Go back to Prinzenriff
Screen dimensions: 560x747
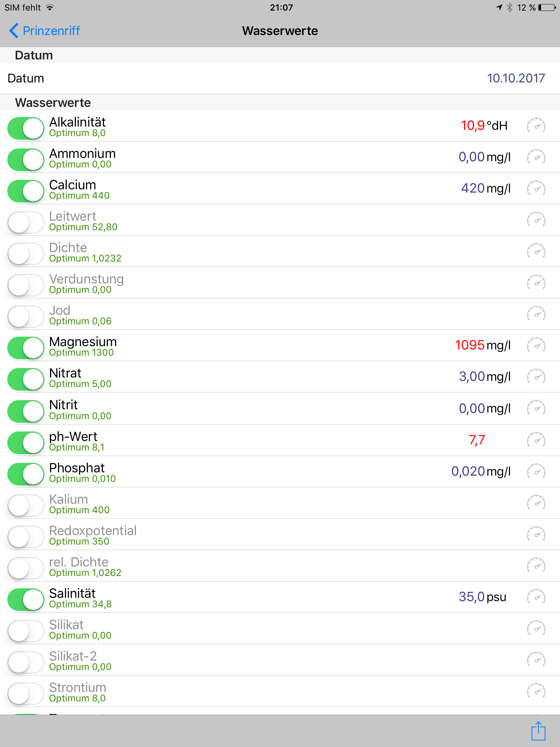[x=51, y=31]
